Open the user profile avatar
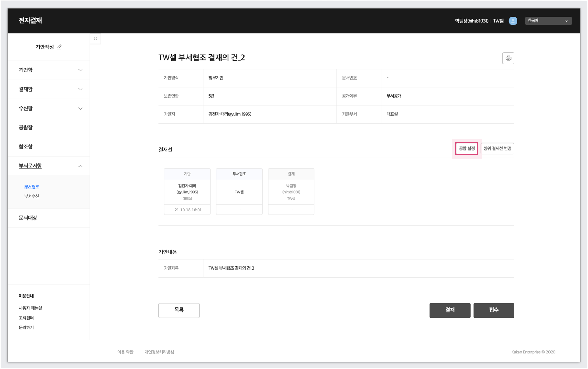Viewport: 588px width, 369px height. point(513,21)
